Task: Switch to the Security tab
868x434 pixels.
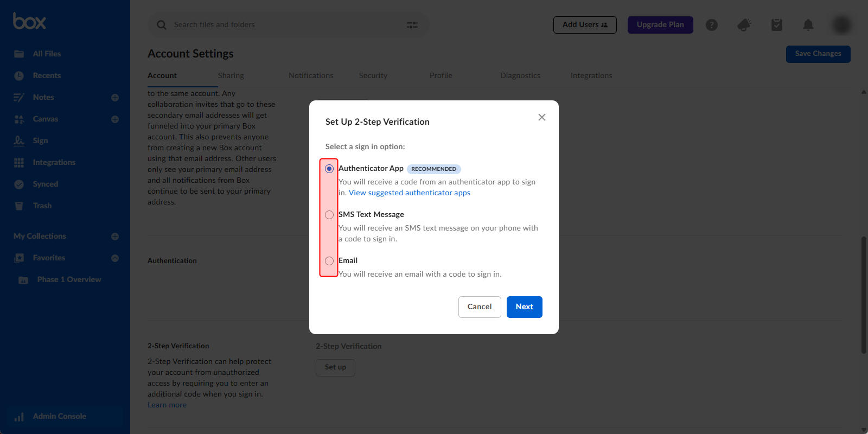Action: point(373,75)
